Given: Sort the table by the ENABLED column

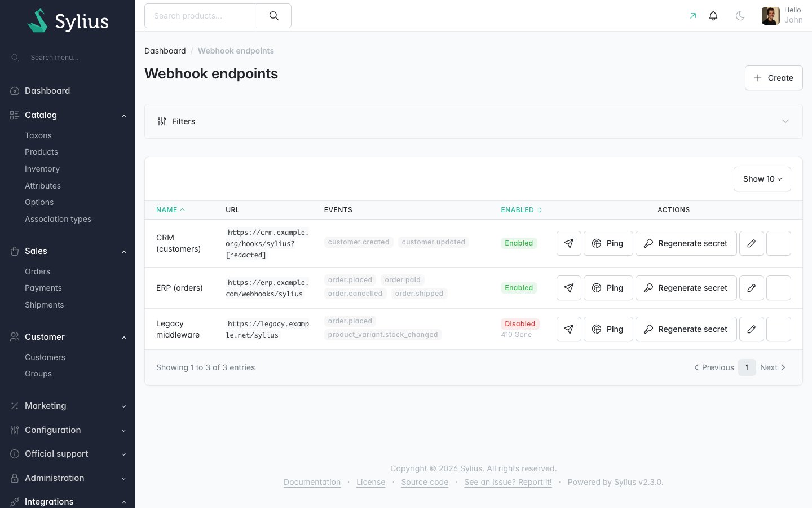Looking at the screenshot, I should 522,210.
